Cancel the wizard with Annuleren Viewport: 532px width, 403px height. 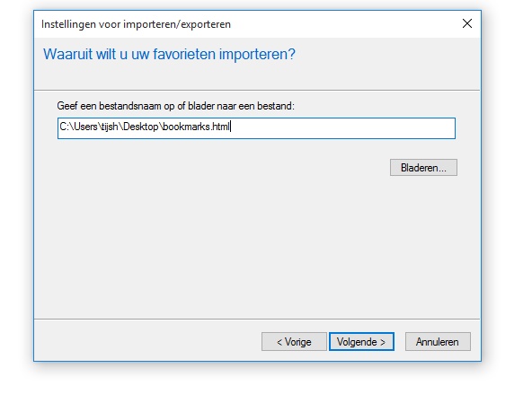tap(438, 342)
